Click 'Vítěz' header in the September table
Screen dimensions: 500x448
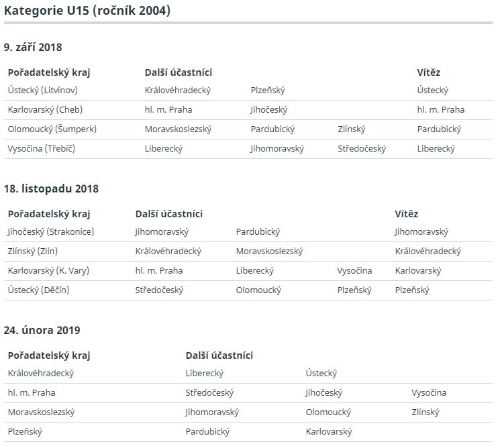pyautogui.click(x=429, y=72)
